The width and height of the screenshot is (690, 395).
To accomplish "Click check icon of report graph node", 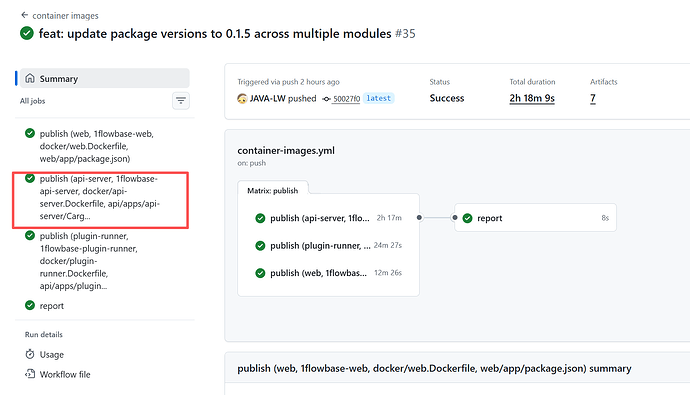I will pyautogui.click(x=468, y=218).
